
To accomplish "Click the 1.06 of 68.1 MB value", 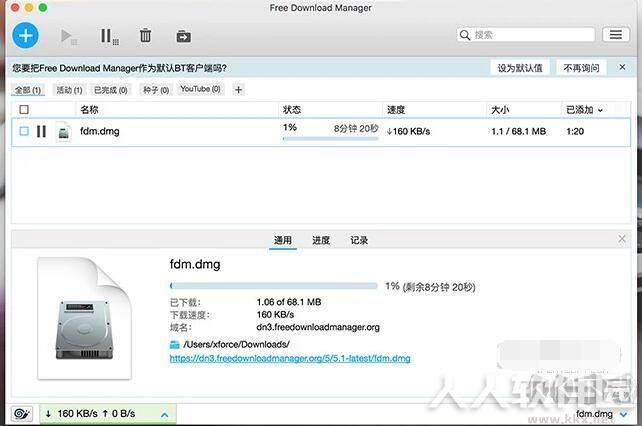I will [289, 302].
